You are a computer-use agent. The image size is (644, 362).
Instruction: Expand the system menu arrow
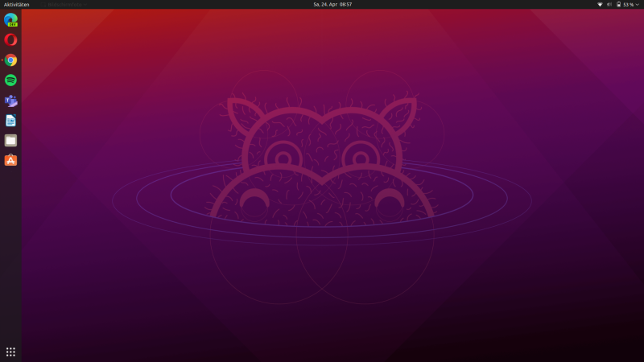coord(638,5)
